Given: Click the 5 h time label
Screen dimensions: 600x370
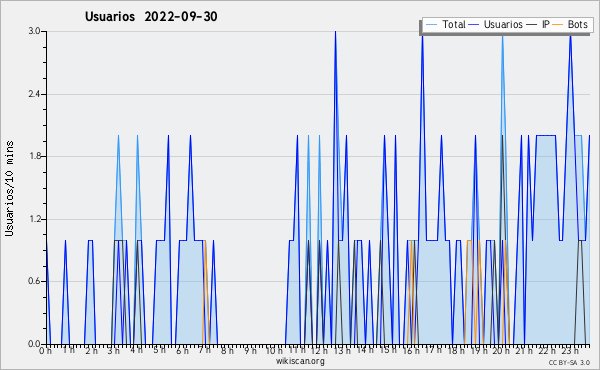Looking at the screenshot, I should pyautogui.click(x=159, y=350).
